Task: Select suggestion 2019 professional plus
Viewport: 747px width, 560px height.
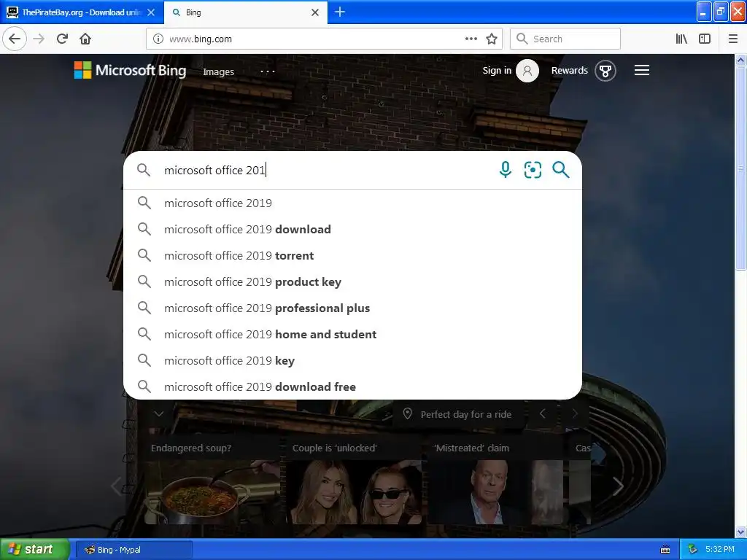Action: point(352,308)
